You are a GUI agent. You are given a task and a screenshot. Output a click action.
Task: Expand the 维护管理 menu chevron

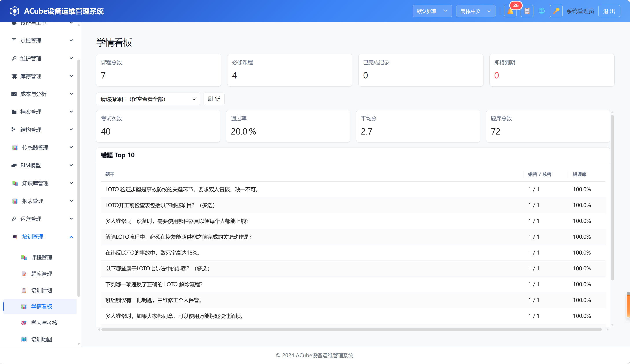click(x=71, y=58)
